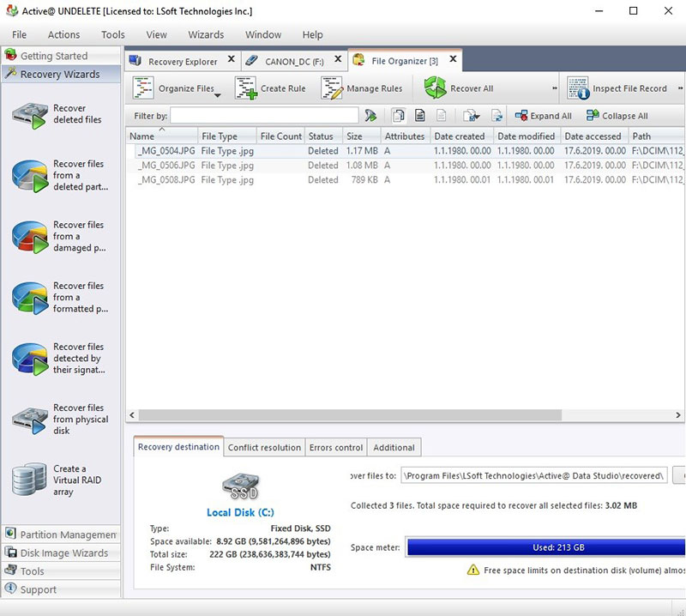Open the File menu
686x616 pixels.
tap(19, 34)
